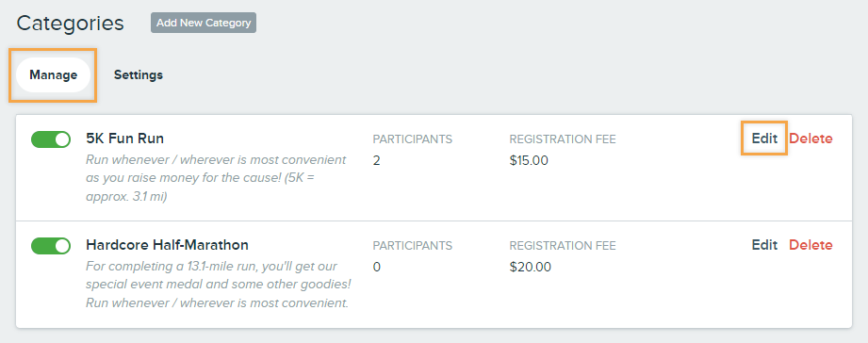
Task: Click the participant count 0
Action: tap(376, 268)
